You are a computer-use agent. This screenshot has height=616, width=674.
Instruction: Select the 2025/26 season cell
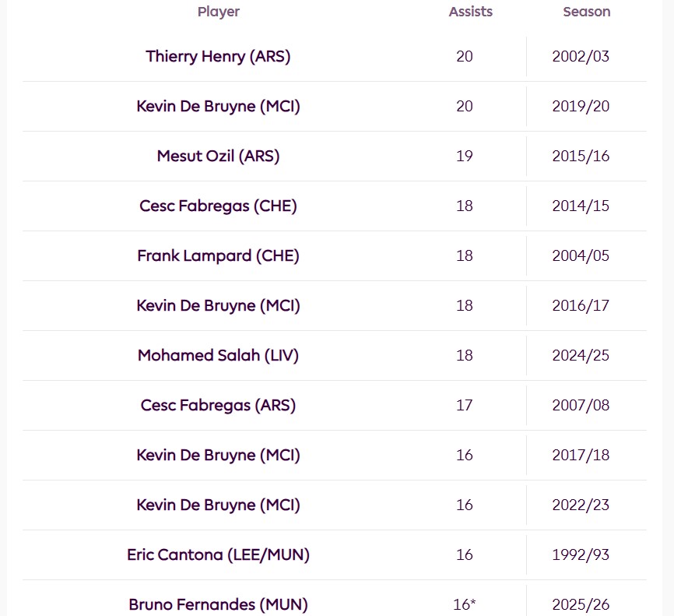point(581,604)
